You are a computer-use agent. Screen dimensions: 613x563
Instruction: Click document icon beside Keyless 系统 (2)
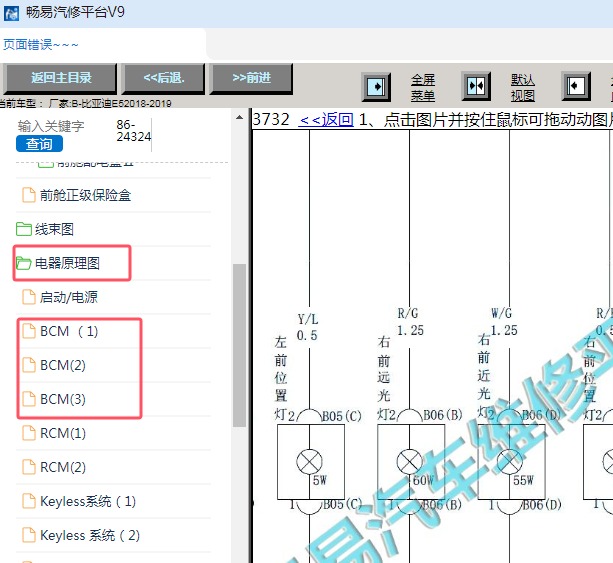[29, 535]
